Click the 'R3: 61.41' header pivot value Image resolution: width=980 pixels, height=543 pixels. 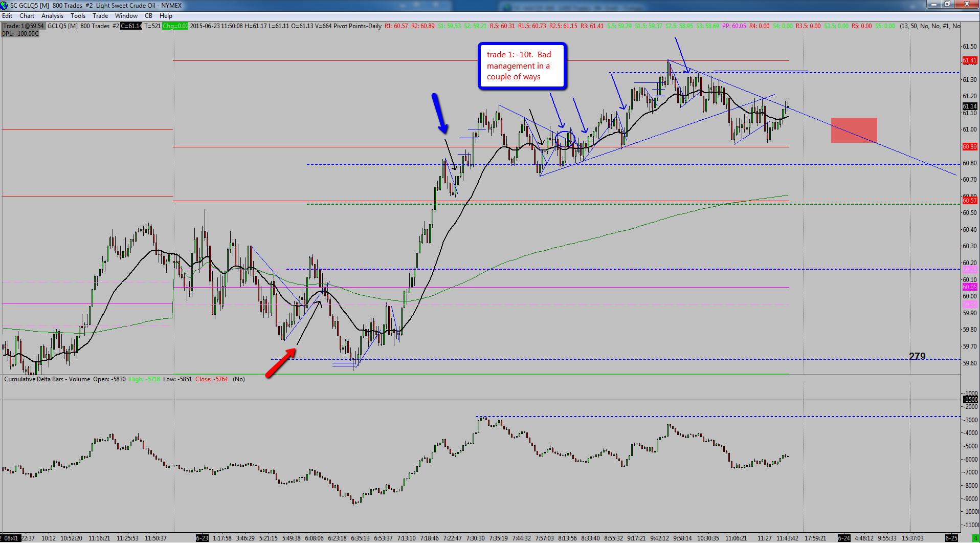pos(592,26)
